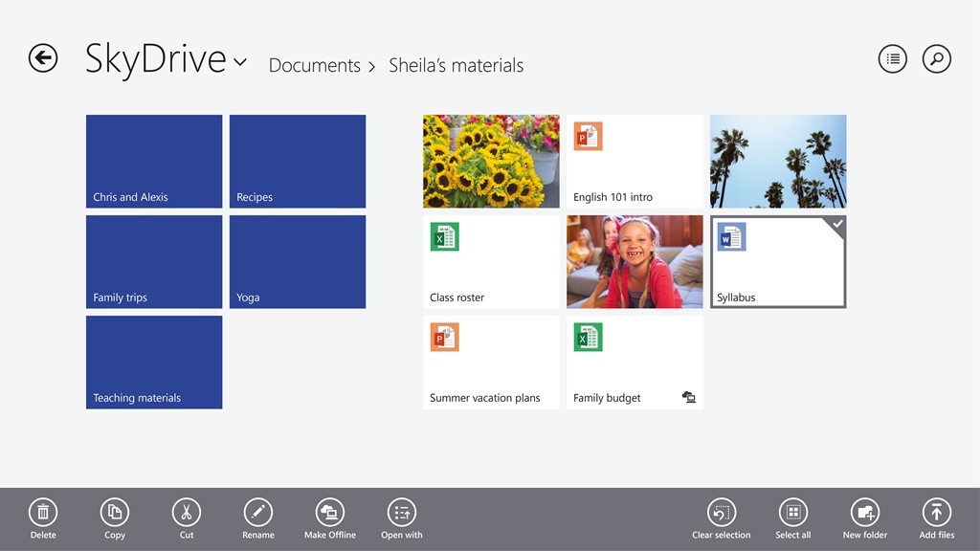Click the Excel icon on Class roster

(x=444, y=237)
